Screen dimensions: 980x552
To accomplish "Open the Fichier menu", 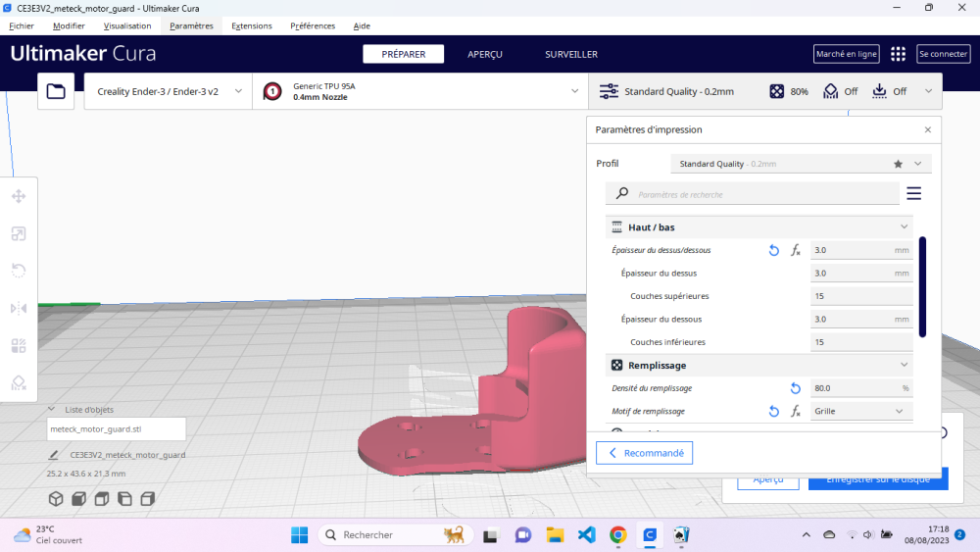I will click(x=22, y=25).
